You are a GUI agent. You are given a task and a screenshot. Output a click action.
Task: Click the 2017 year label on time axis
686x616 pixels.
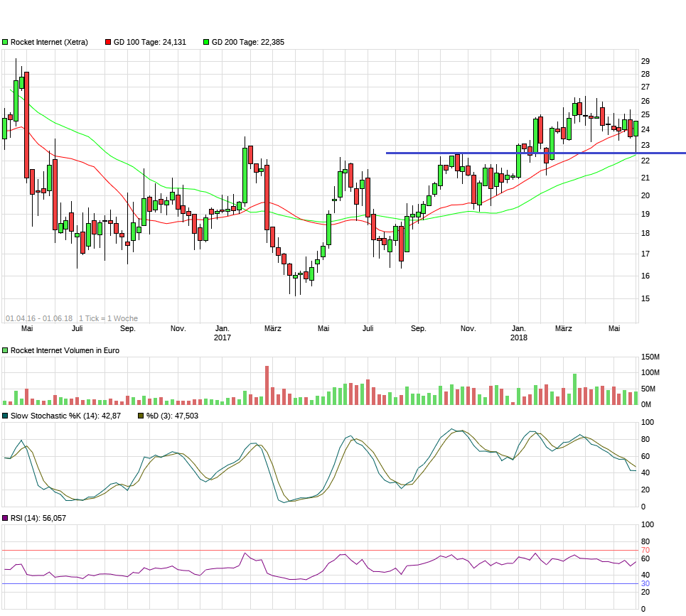click(x=223, y=338)
